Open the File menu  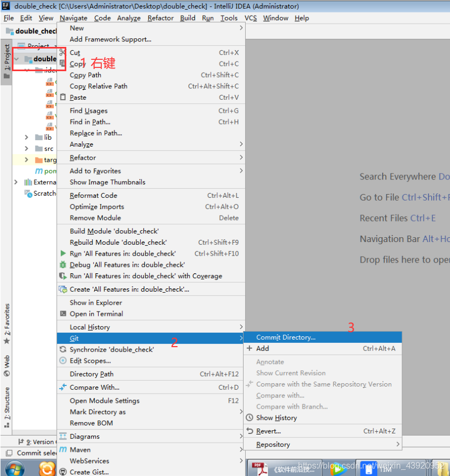pyautogui.click(x=9, y=18)
